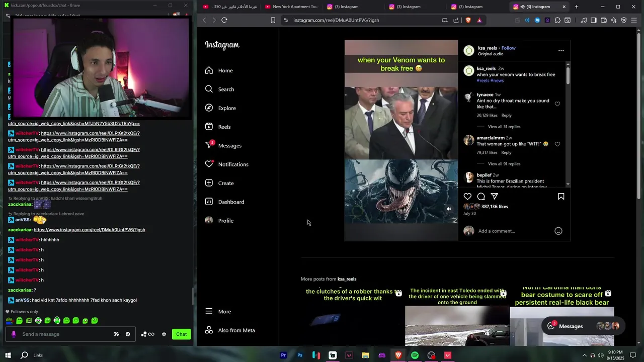
Task: Open Brave Rewards triangle icon
Action: tap(479, 20)
